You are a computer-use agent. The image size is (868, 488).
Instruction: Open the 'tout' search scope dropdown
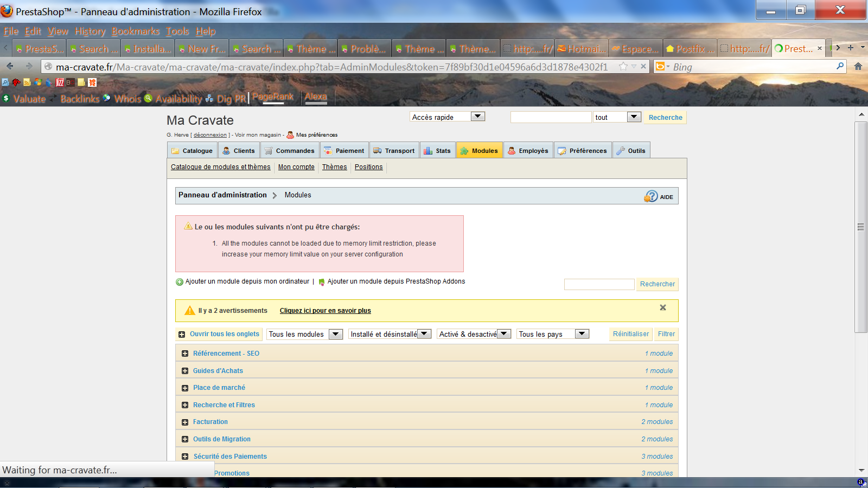click(x=617, y=117)
